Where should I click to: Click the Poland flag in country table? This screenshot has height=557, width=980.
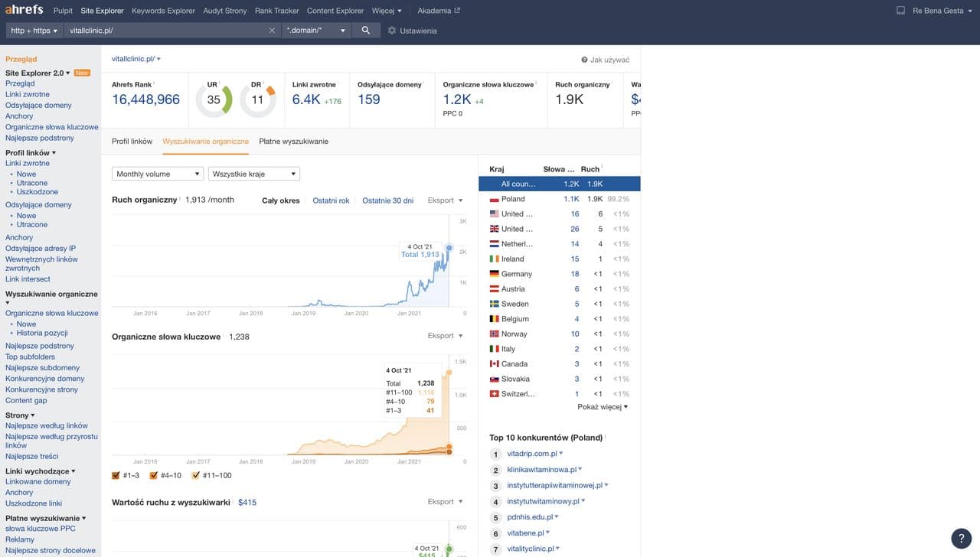click(494, 199)
